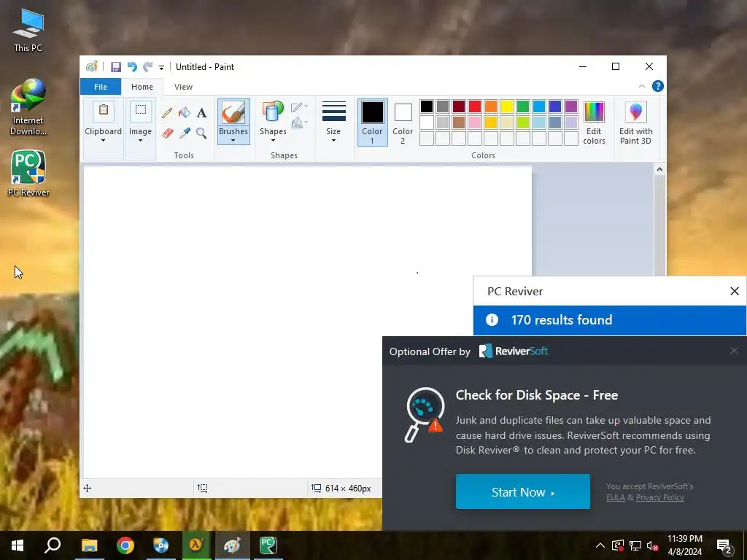
Task: Open the File menu
Action: tap(101, 87)
